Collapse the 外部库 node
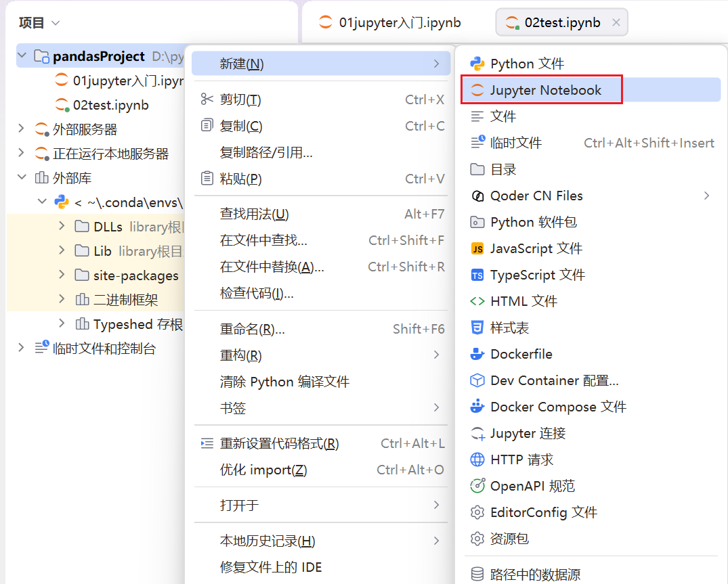 tap(22, 177)
